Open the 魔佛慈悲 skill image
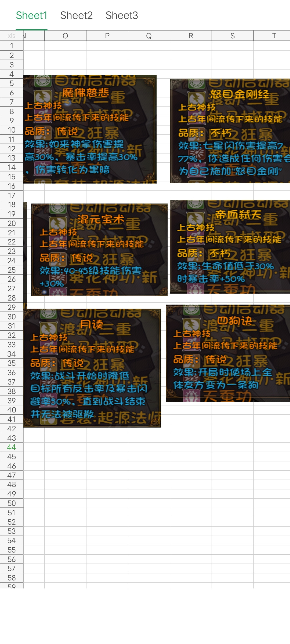Image resolution: width=290 pixels, height=644 pixels. 90,129
